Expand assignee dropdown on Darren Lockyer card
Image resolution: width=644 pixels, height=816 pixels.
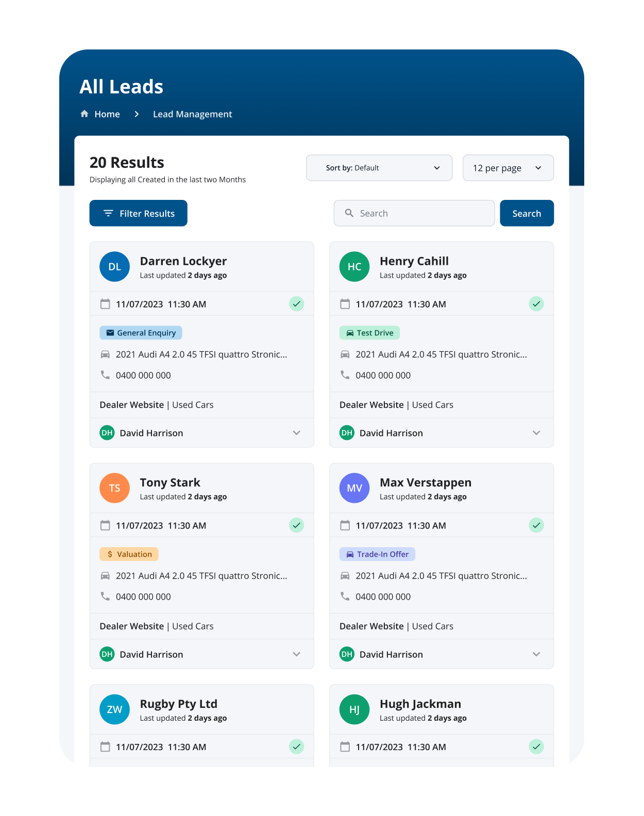coord(296,433)
